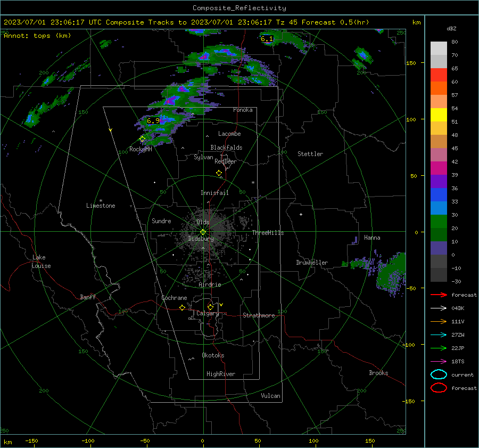Click the yellow radar site marker at Didsbury
The height and width of the screenshot is (448, 479).
pos(203,232)
